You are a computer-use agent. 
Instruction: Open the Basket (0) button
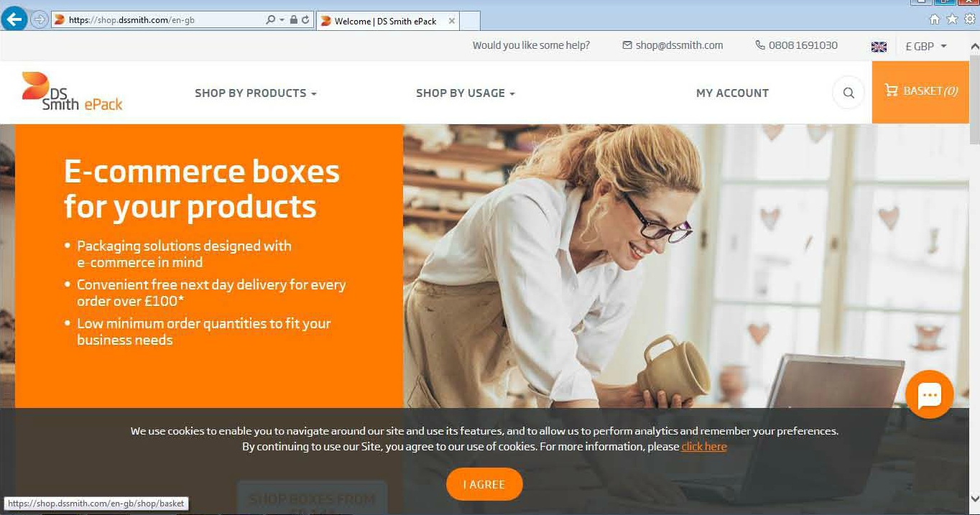click(x=920, y=92)
